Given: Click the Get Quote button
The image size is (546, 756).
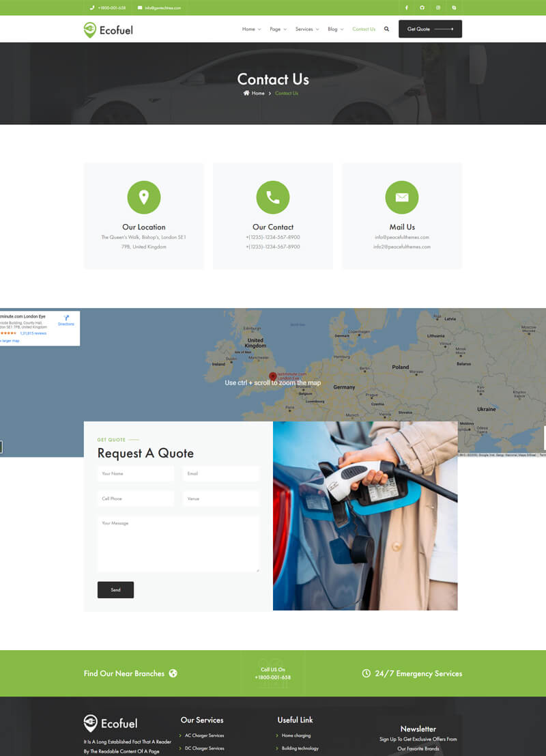Looking at the screenshot, I should click(x=430, y=29).
